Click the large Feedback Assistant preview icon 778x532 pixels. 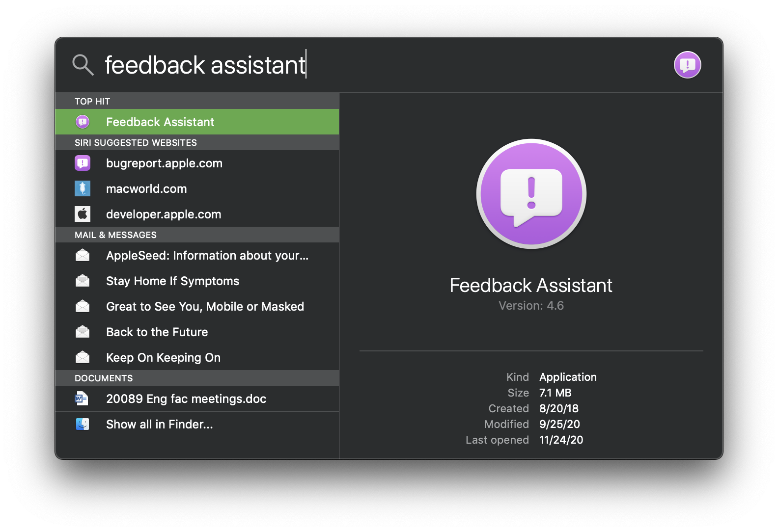click(x=531, y=194)
